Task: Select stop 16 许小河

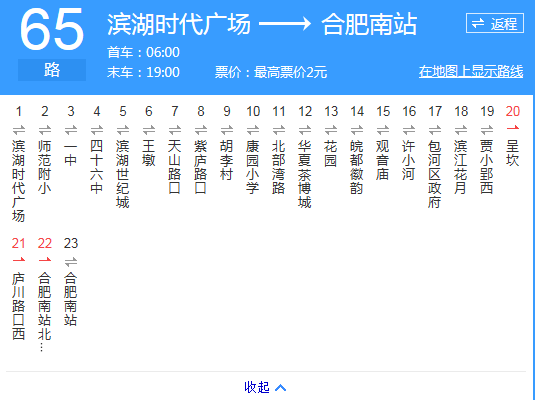Action: tap(409, 160)
